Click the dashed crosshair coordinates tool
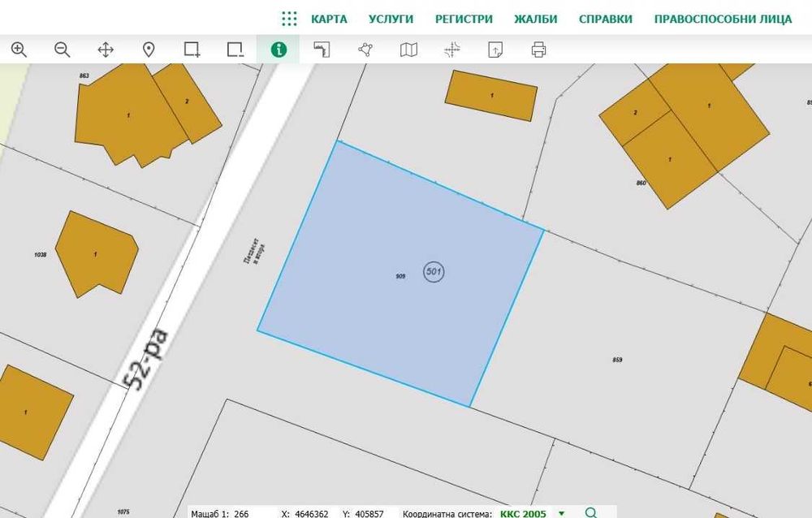 coord(452,50)
